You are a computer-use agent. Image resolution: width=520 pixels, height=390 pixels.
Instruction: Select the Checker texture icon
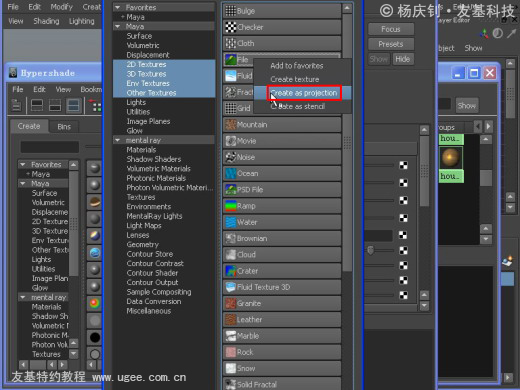point(231,27)
